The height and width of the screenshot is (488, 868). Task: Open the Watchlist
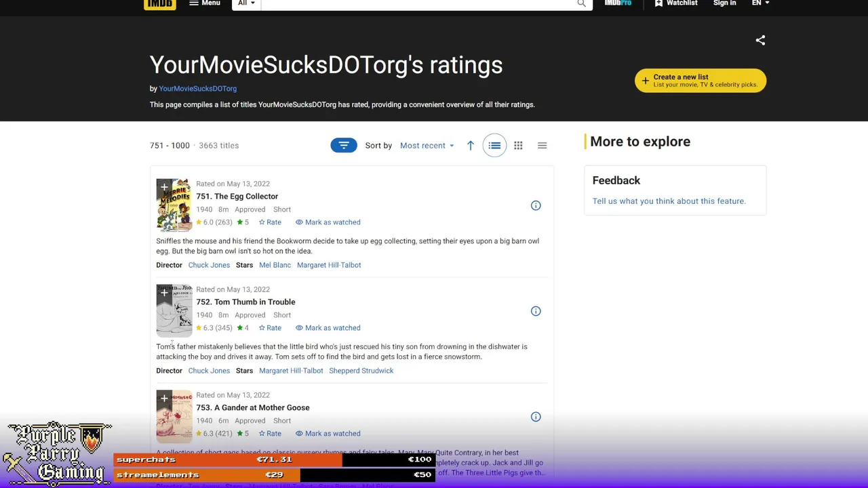pyautogui.click(x=675, y=3)
